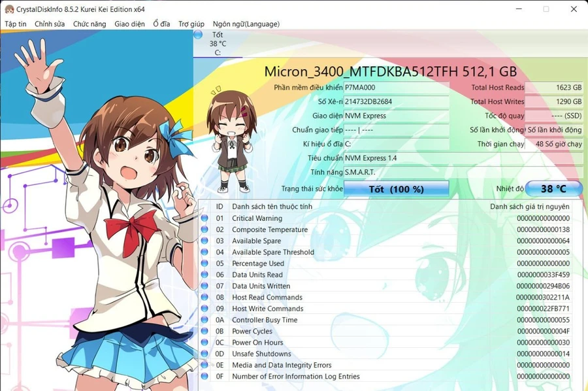Open the Chỉnh sửa menu
588x391 pixels.
tap(50, 24)
